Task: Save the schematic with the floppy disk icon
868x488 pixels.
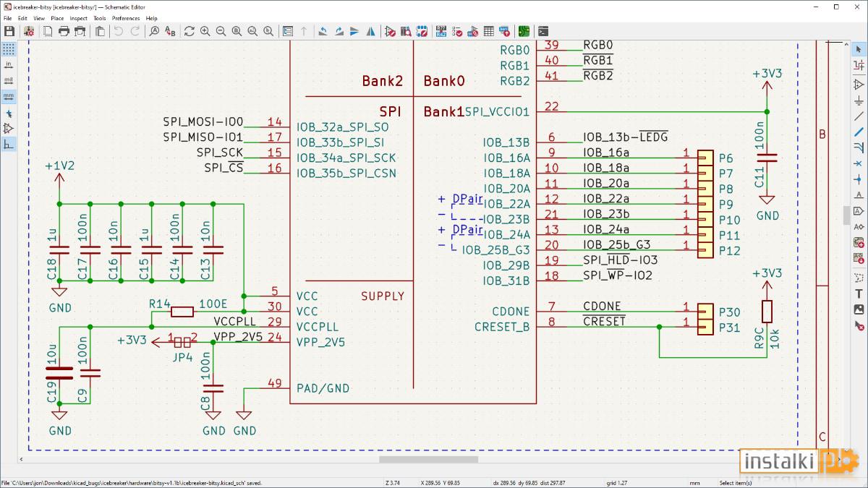Action: pos(9,31)
